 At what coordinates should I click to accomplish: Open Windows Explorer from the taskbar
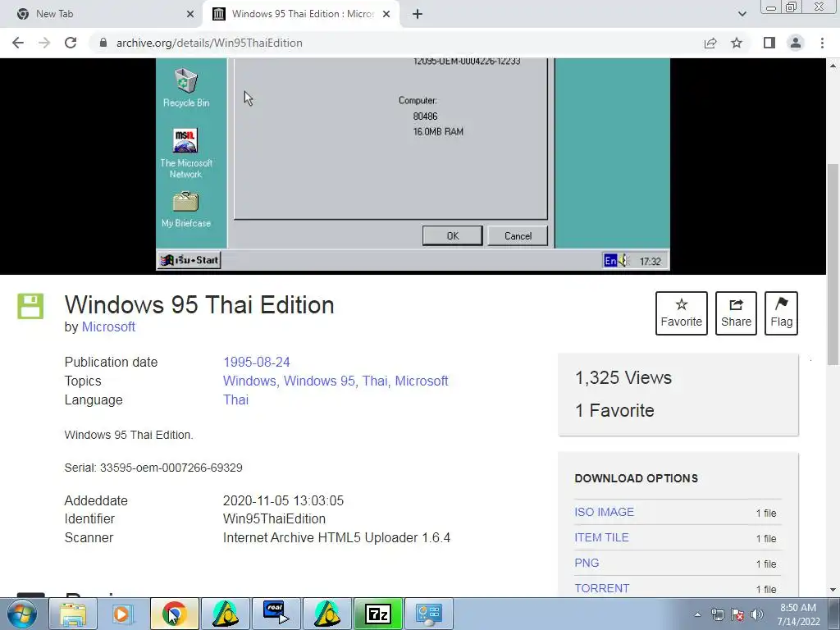73,614
